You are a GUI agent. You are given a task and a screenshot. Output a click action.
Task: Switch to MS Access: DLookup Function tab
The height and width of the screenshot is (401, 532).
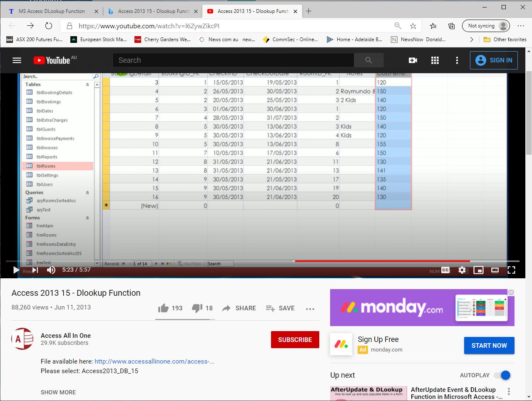[52, 11]
